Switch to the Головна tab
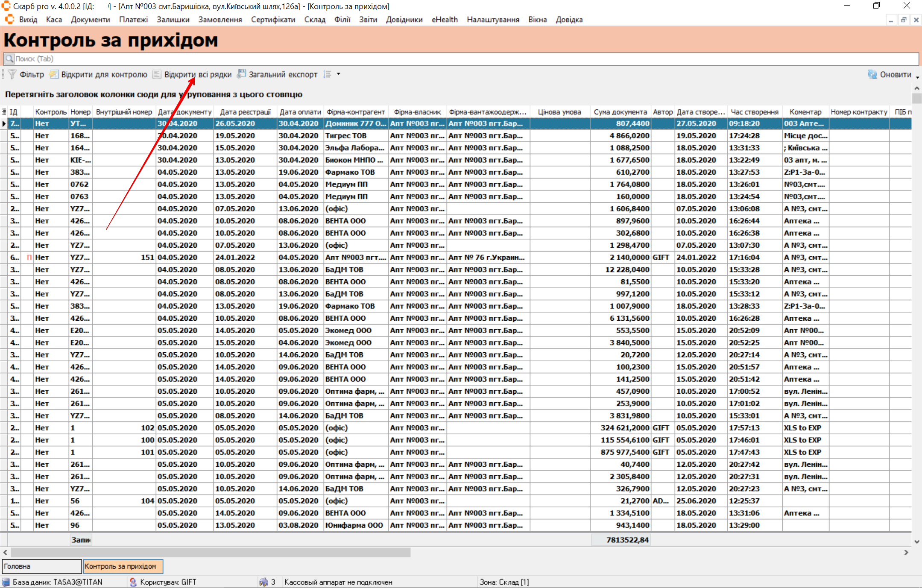Viewport: 922px width, 588px height. (41, 566)
